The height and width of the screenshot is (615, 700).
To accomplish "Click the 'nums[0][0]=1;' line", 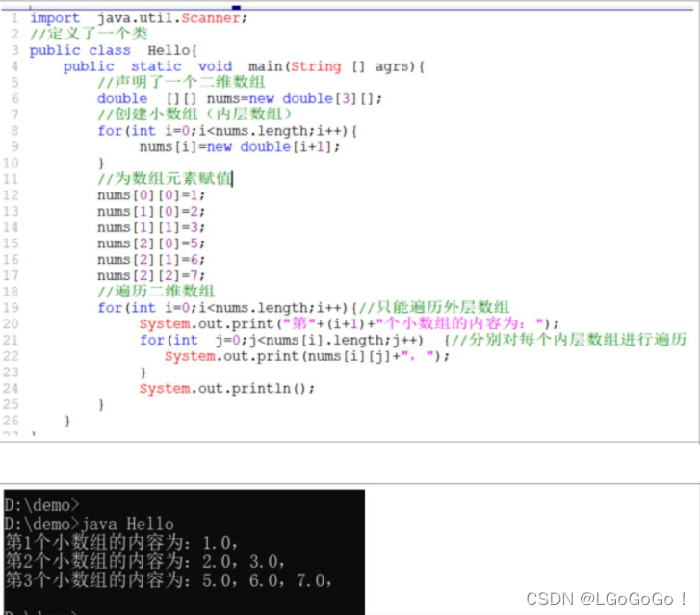I will pyautogui.click(x=151, y=195).
